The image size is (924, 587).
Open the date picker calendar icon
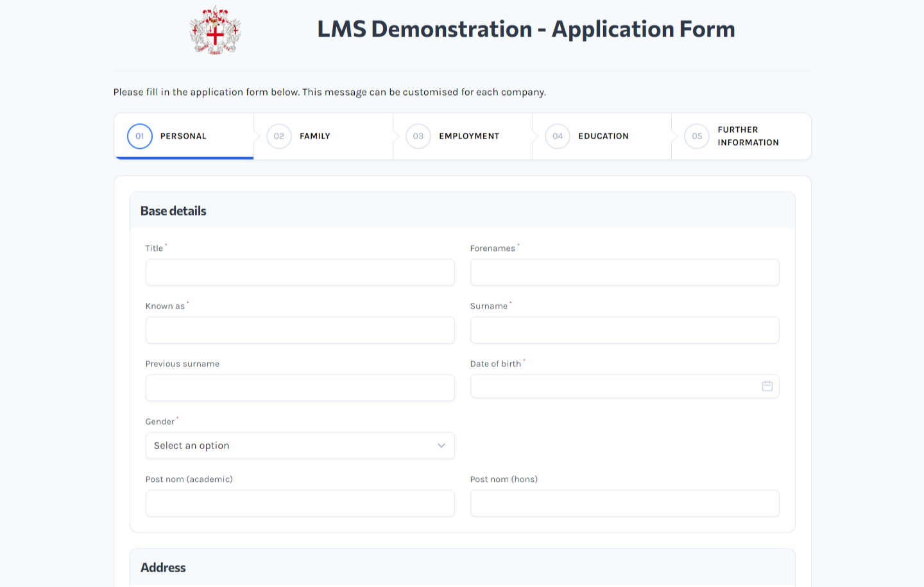[767, 386]
